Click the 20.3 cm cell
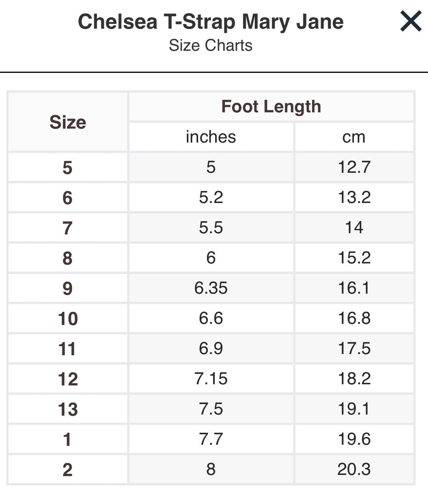Viewport: 428px width, 504px height. point(354,470)
